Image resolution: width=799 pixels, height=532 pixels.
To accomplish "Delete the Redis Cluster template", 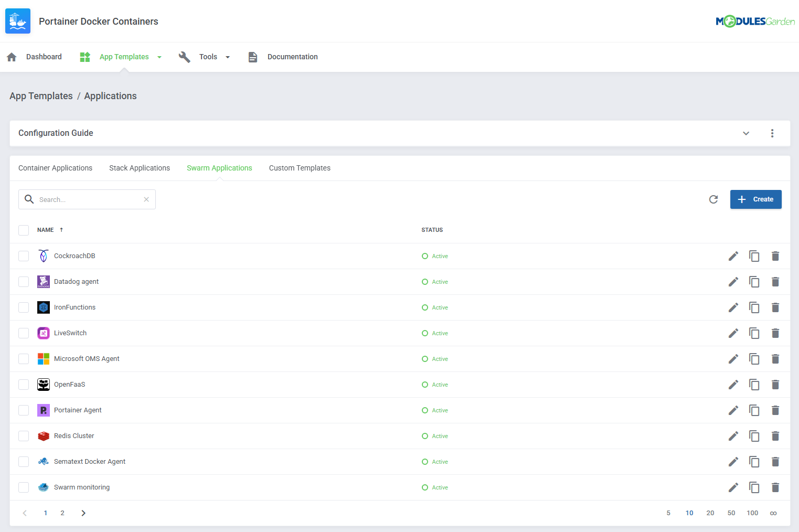I will (x=775, y=436).
